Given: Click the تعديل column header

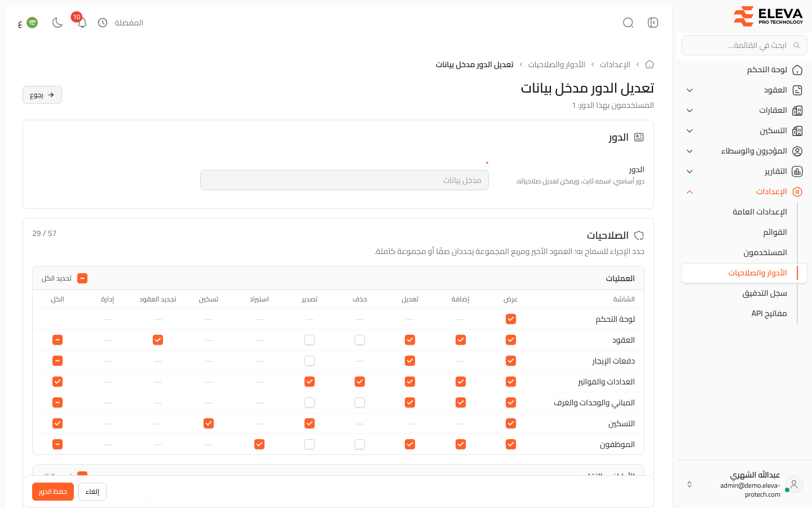Looking at the screenshot, I should tap(410, 299).
